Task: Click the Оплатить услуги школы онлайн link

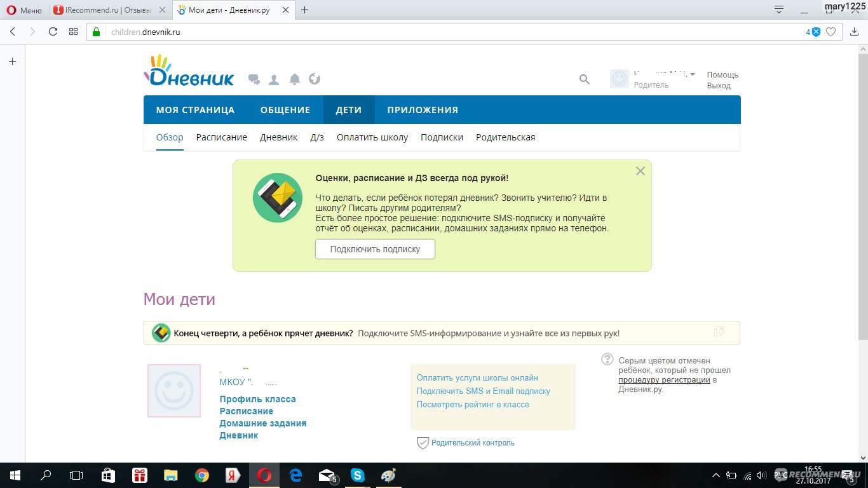Action: point(477,378)
